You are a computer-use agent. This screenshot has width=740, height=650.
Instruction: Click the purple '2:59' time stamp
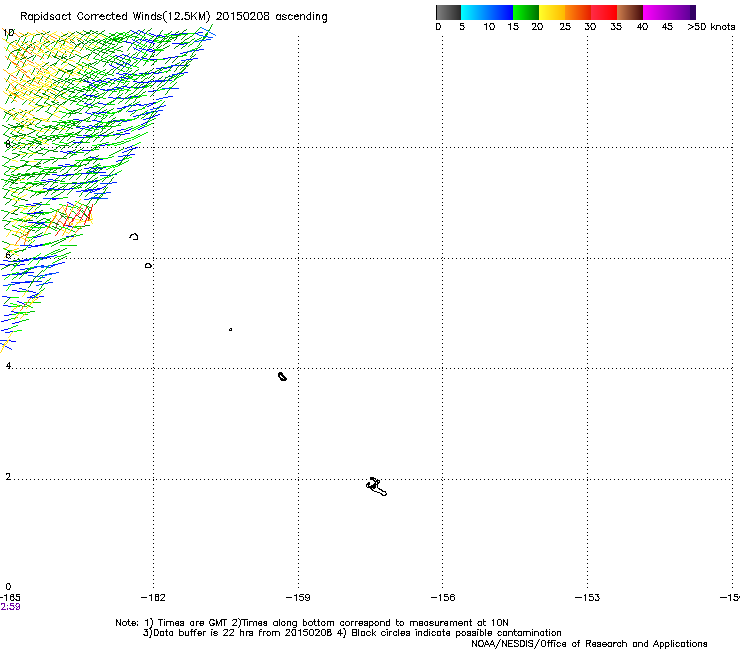tap(10, 607)
